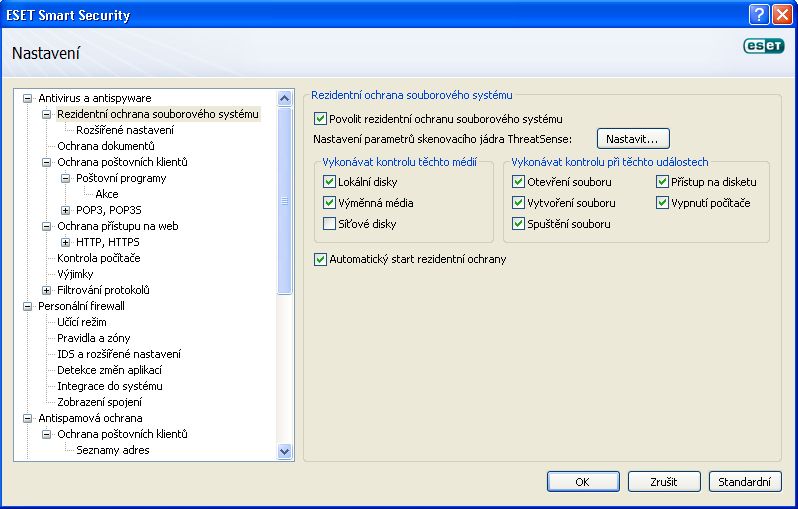Click Nastavit... ThreatSense button
This screenshot has height=509, width=798.
coord(633,139)
